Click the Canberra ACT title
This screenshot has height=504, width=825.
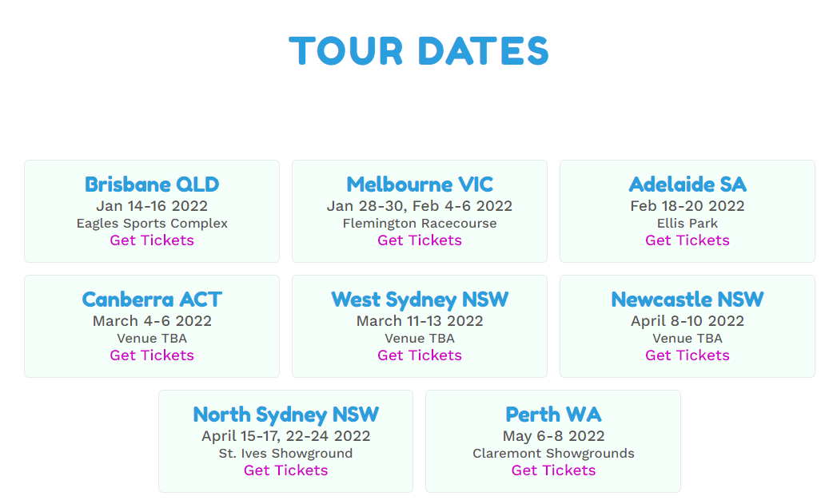[152, 300]
